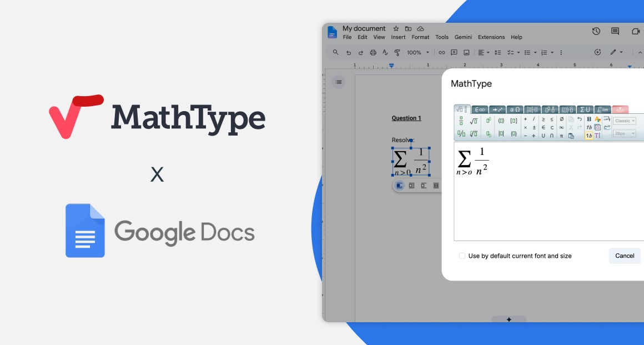Insert an nth root template
644x345 pixels.
click(x=474, y=134)
